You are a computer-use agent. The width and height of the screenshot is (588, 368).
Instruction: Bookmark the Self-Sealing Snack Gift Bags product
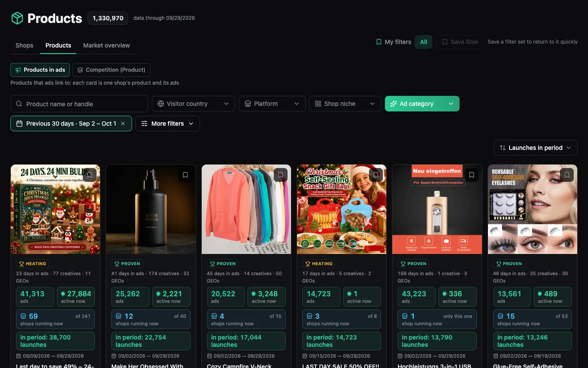point(376,175)
